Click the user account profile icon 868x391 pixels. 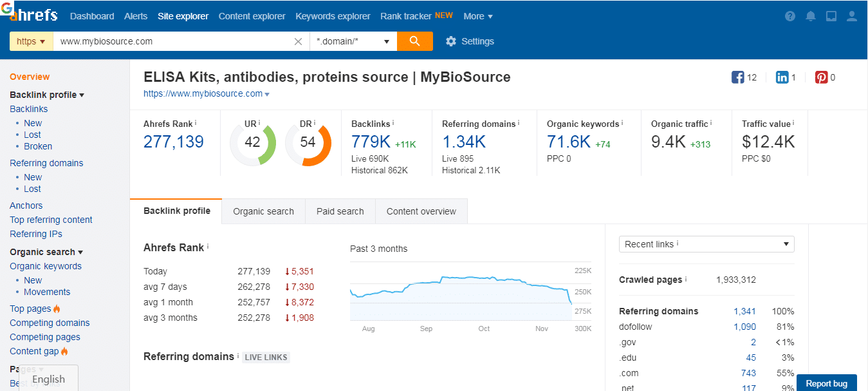pos(852,17)
